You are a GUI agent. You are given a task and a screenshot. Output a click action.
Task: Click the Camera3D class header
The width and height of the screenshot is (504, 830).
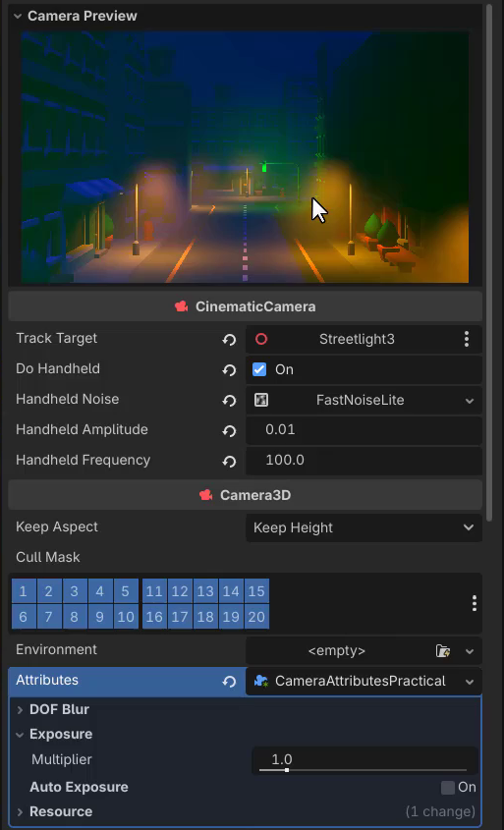click(x=245, y=495)
